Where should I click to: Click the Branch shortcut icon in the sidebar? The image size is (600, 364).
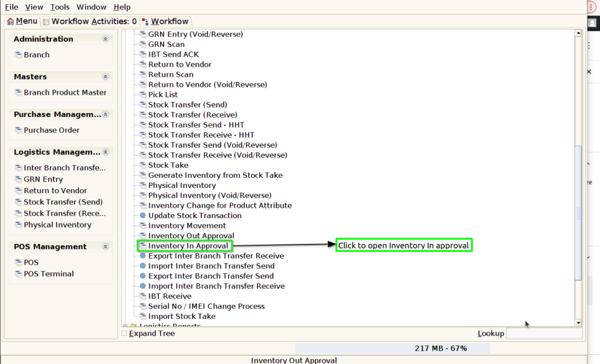point(18,54)
